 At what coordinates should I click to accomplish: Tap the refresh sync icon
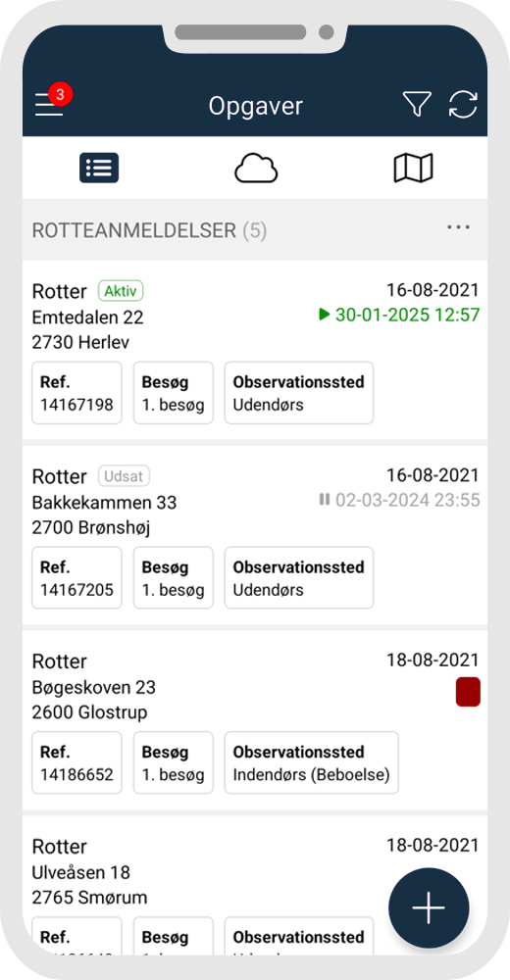(463, 104)
